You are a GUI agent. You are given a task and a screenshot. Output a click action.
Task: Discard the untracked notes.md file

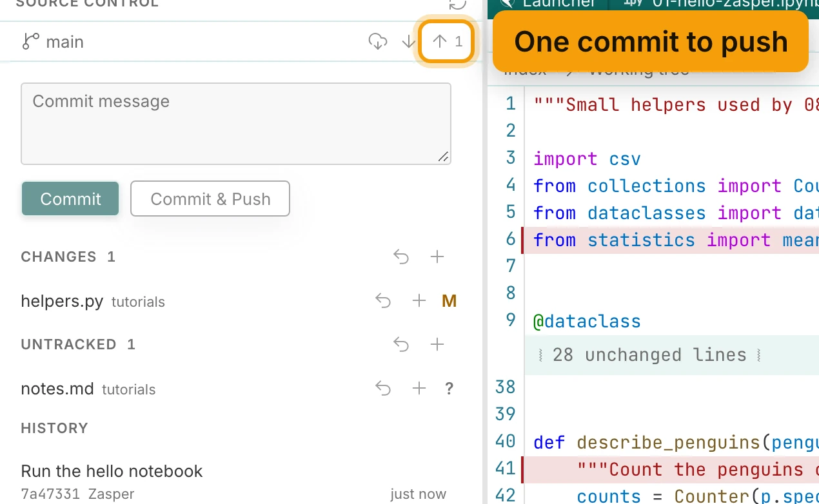click(383, 389)
